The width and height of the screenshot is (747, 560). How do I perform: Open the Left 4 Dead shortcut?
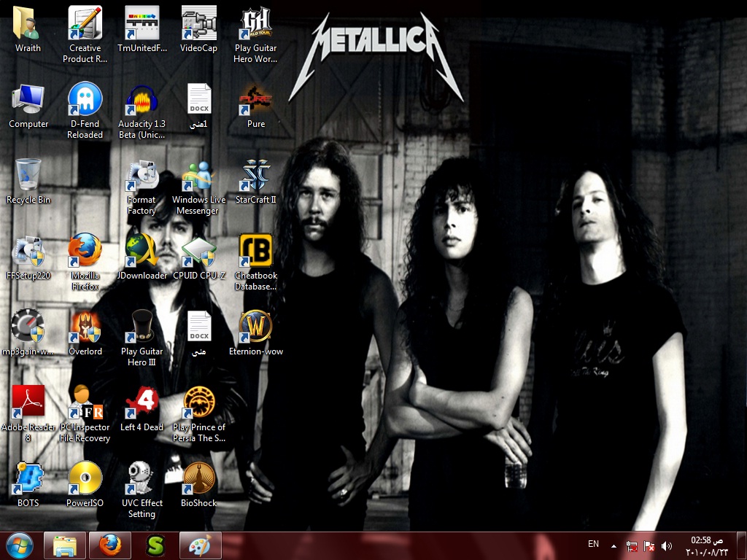point(142,404)
